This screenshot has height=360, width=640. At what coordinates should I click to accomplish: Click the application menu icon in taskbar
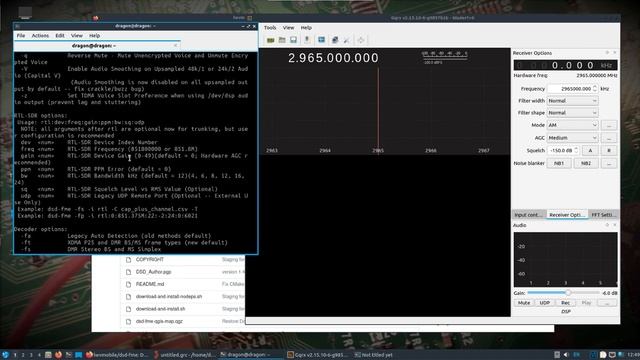pos(5,355)
